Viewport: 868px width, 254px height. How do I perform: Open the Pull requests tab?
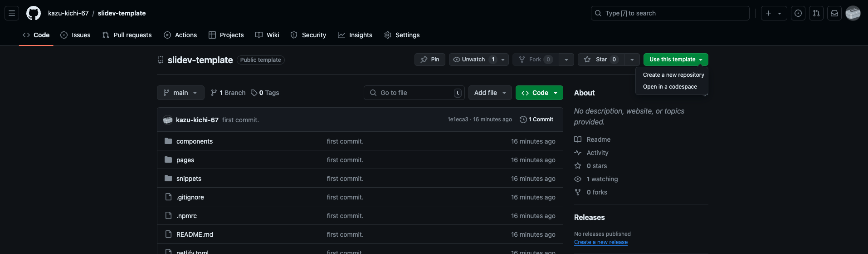coord(127,35)
